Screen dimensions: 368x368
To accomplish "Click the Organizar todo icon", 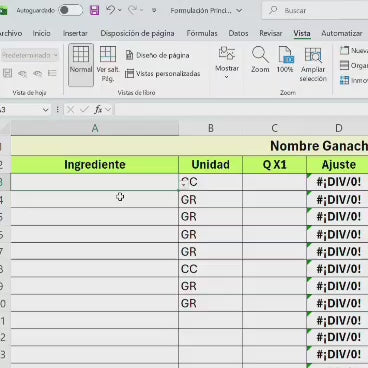I will click(x=344, y=65).
